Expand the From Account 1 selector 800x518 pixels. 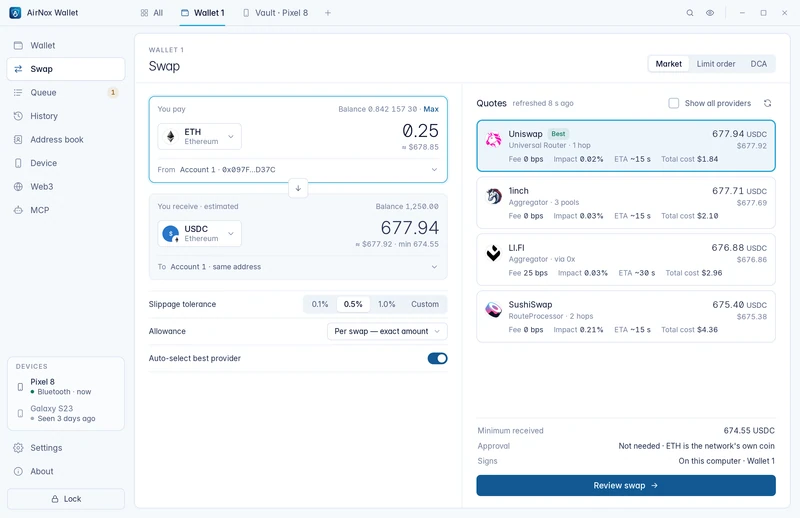[298, 169]
